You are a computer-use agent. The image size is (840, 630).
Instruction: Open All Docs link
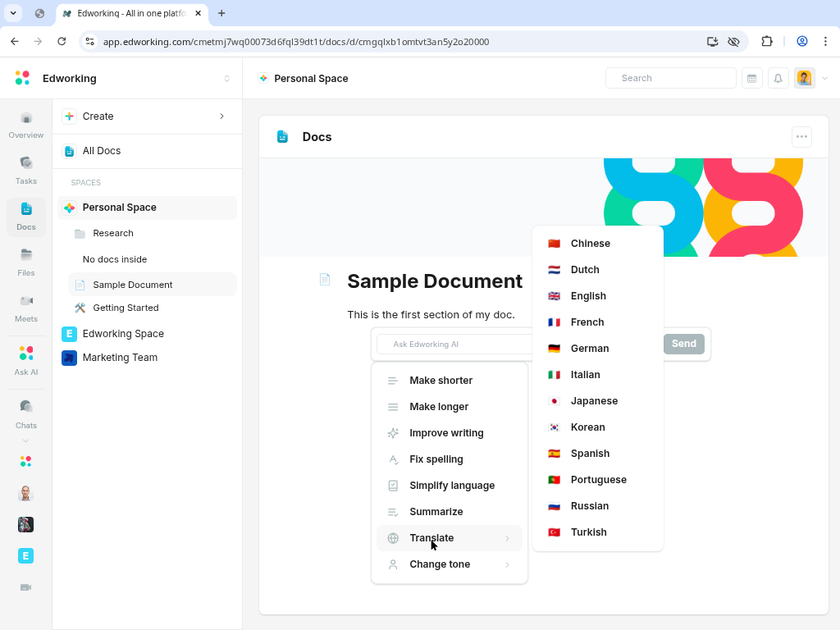coord(102,151)
